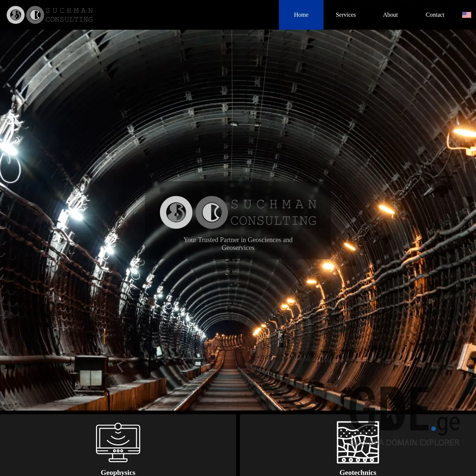The image size is (476, 476).
Task: Click the C emblem in the hero overlay logo
Action: pyautogui.click(x=212, y=212)
